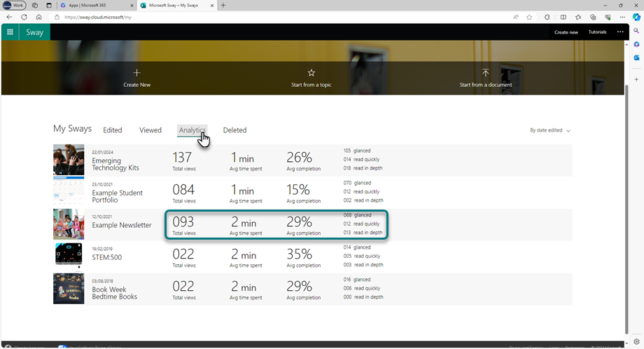This screenshot has height=349, width=644.
Task: Expand the By date edited sort dropdown
Action: coord(550,130)
